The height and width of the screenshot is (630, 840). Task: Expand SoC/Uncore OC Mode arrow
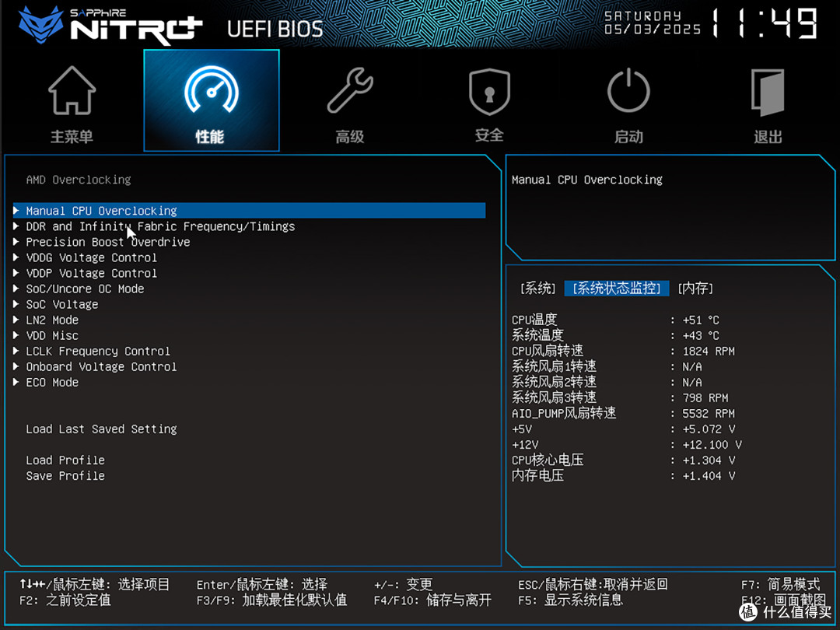pos(16,289)
